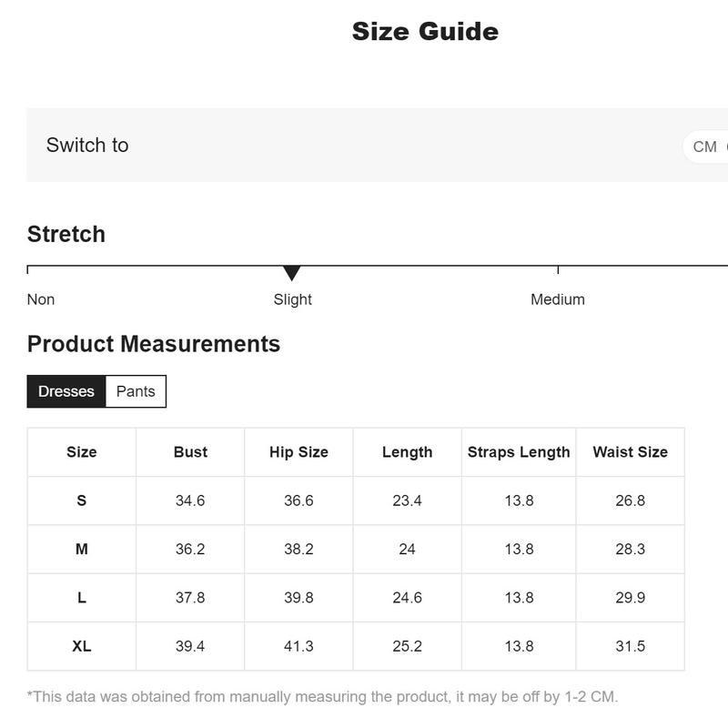Click the Size column header
The height and width of the screenshot is (728, 728).
tap(82, 451)
